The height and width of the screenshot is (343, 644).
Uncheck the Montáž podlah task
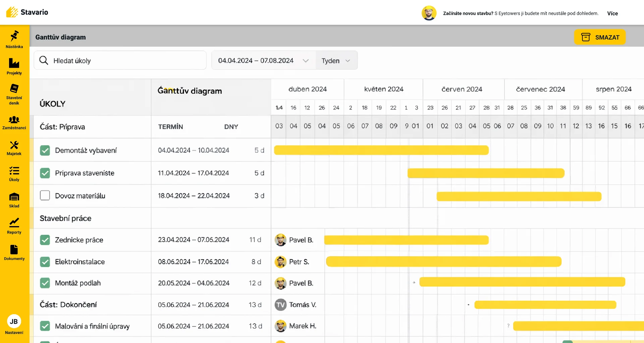(45, 283)
